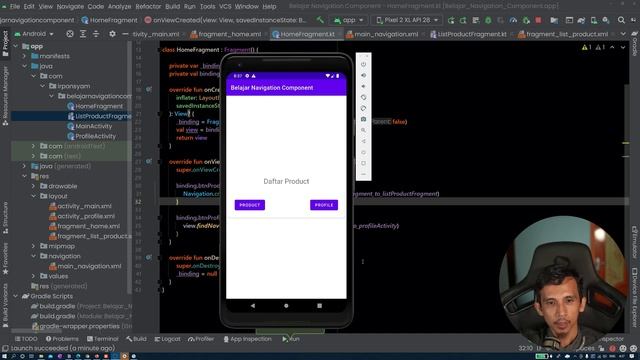Tap Android back button in phone navigation bar
Screen dimensions: 640x360
253,305
